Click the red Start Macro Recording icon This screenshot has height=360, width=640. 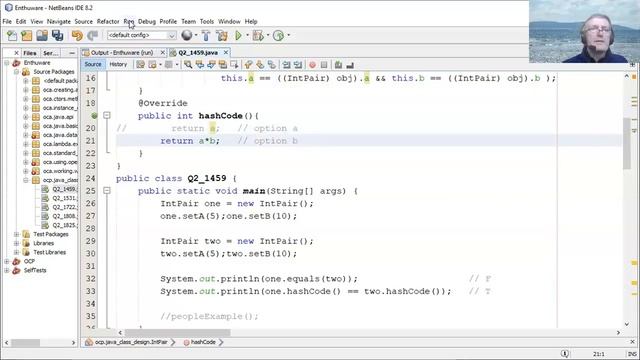312,64
